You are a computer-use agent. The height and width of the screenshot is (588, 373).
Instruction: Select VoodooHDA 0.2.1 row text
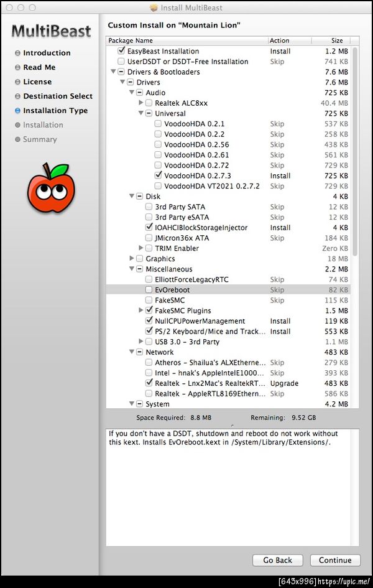tap(195, 124)
